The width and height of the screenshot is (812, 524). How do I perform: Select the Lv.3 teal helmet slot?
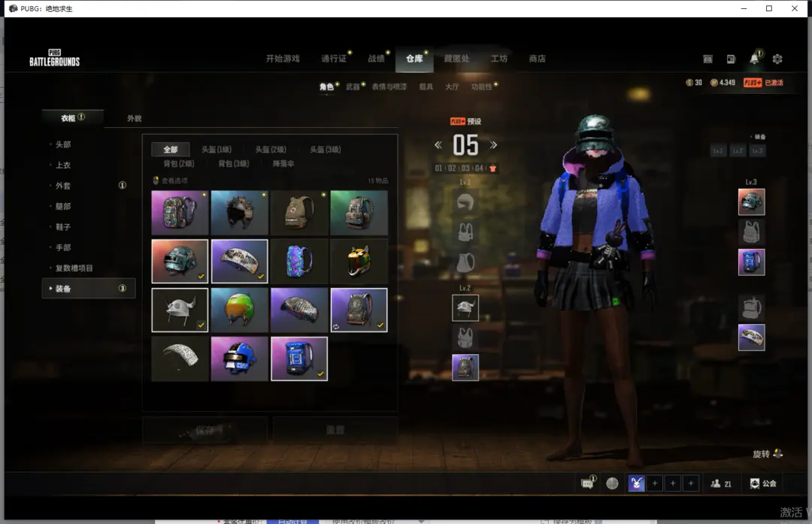751,202
